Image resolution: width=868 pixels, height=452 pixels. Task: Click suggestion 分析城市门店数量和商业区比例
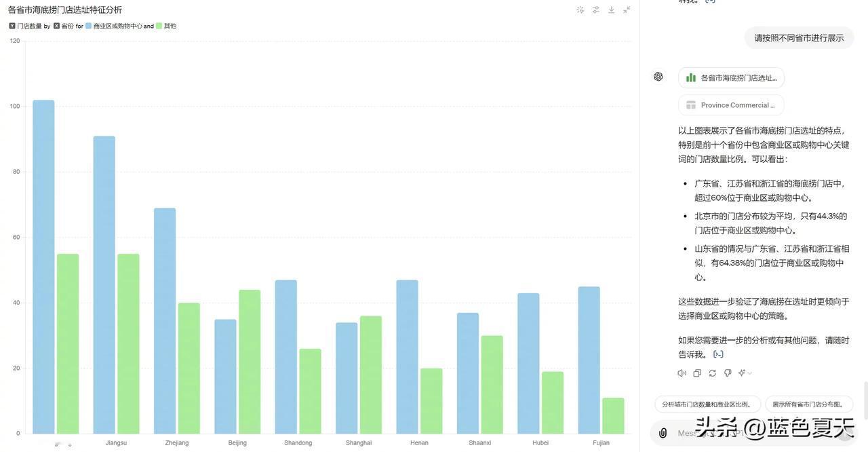(x=707, y=404)
